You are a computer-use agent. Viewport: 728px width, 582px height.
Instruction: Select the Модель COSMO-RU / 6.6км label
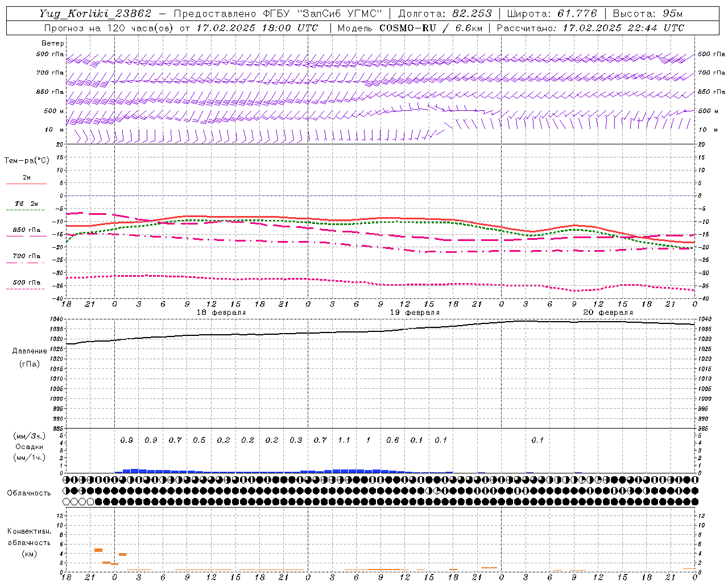pos(410,28)
